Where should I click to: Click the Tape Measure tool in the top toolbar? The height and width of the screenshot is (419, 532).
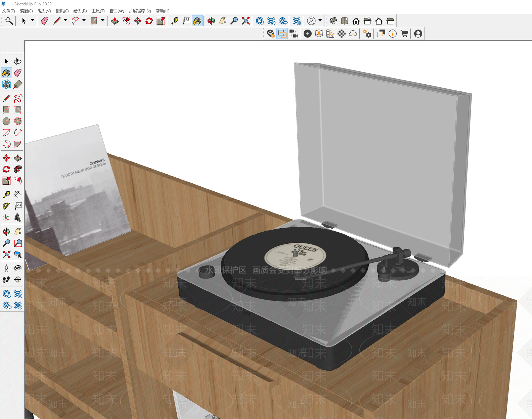175,21
